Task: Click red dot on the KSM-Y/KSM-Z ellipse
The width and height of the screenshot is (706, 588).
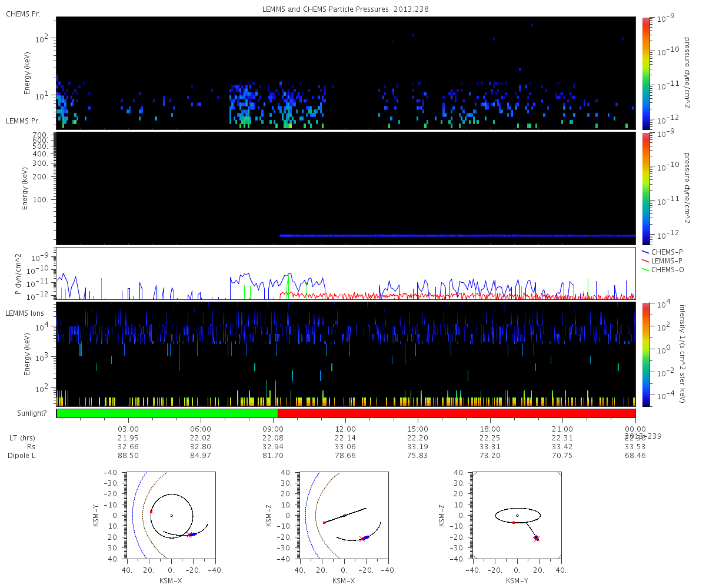Action: 514,522
